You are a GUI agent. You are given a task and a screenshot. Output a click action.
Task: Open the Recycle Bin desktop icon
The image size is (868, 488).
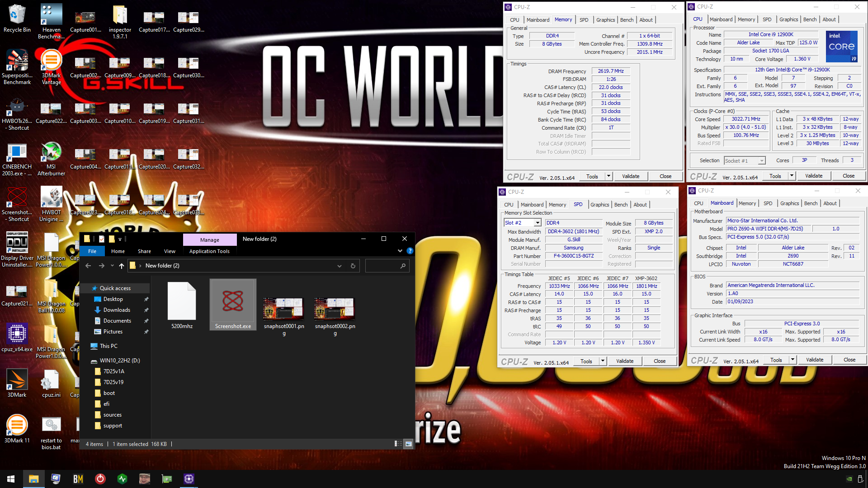(x=17, y=18)
